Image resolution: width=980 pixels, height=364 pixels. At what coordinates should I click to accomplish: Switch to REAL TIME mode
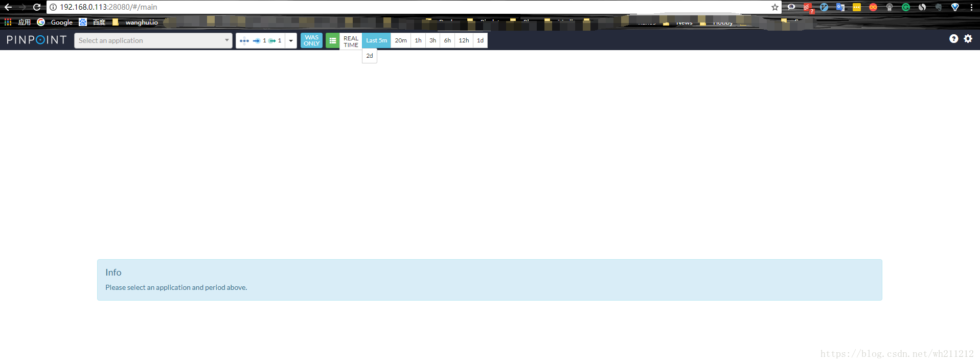pyautogui.click(x=351, y=41)
